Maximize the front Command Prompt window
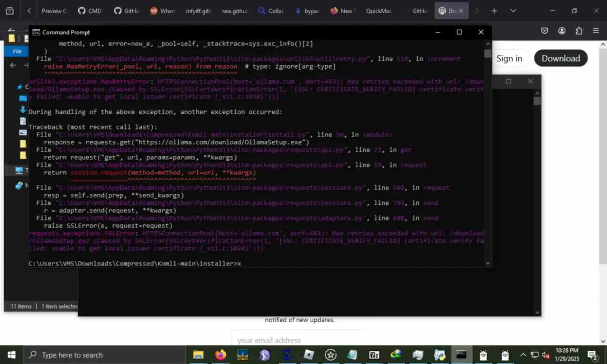Screen dimensions: 607x364 pyautogui.click(x=459, y=32)
